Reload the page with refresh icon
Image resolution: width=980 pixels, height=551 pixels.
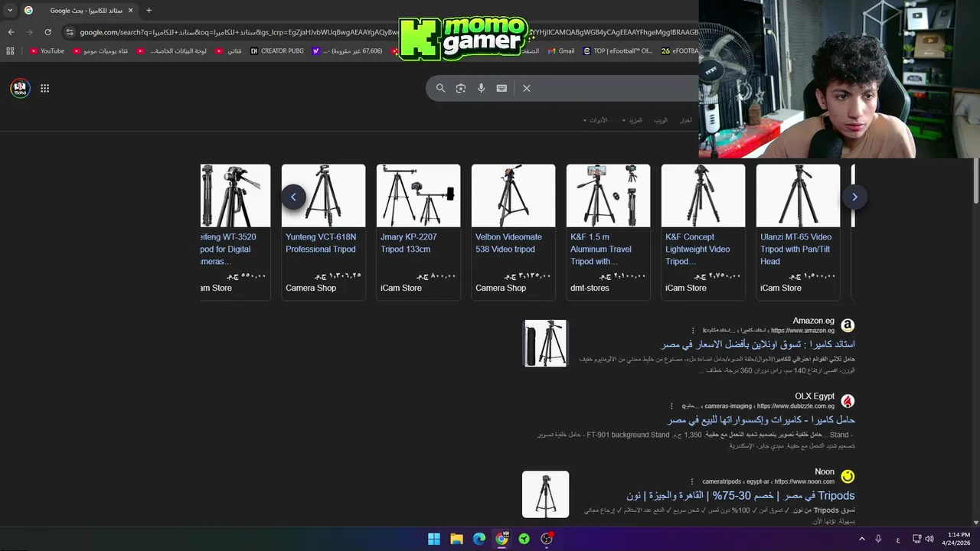coord(47,32)
